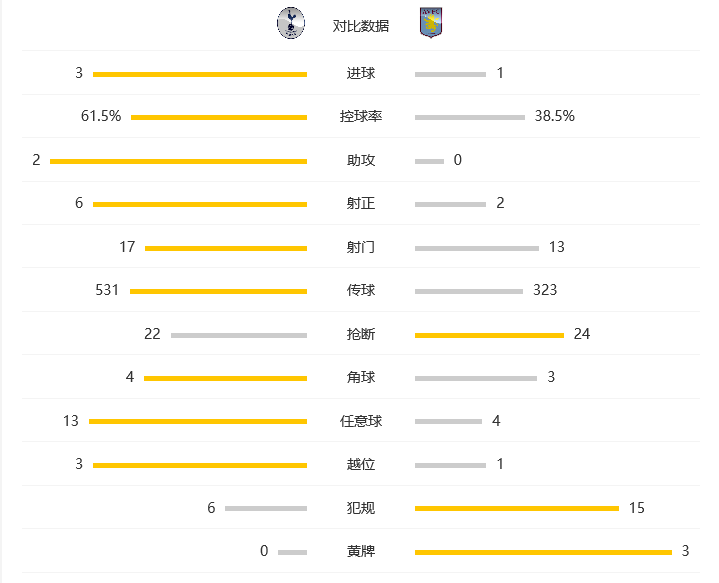Select the 射门 stat label

361,247
